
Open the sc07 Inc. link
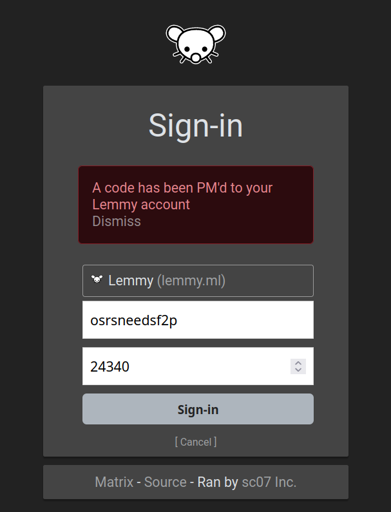(x=269, y=482)
